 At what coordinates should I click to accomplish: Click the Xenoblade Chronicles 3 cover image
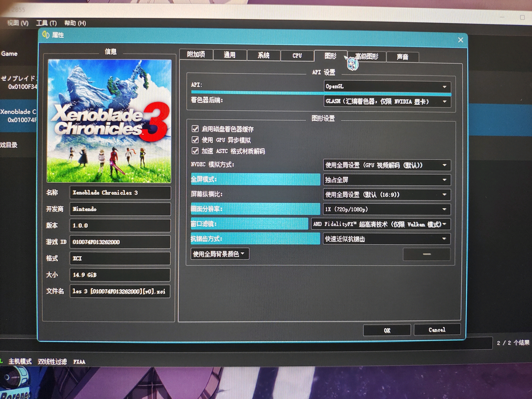pos(109,121)
